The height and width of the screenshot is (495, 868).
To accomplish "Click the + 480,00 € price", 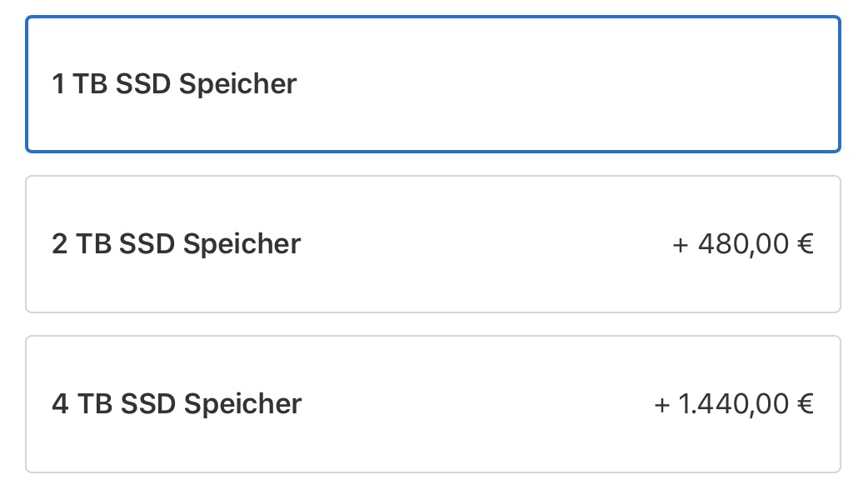I will coord(743,244).
